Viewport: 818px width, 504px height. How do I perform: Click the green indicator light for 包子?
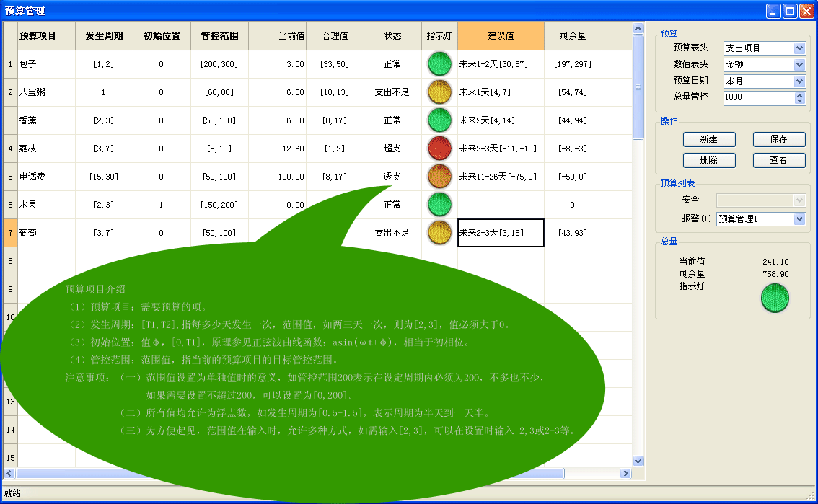[439, 64]
